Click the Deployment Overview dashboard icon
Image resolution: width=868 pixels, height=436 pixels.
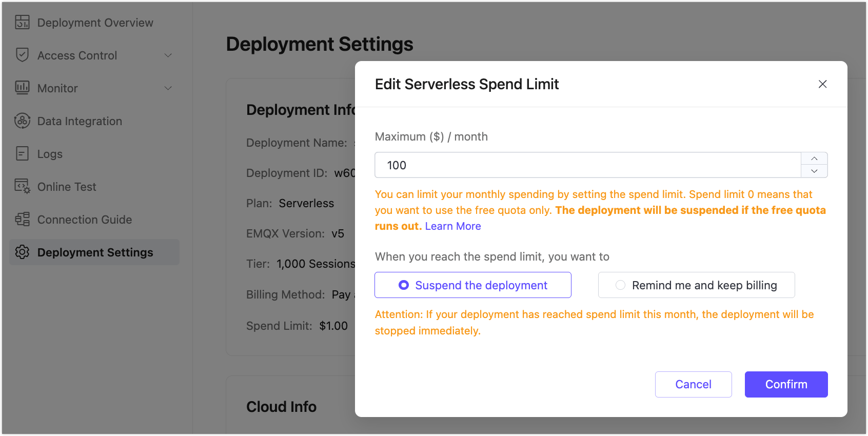pyautogui.click(x=22, y=23)
